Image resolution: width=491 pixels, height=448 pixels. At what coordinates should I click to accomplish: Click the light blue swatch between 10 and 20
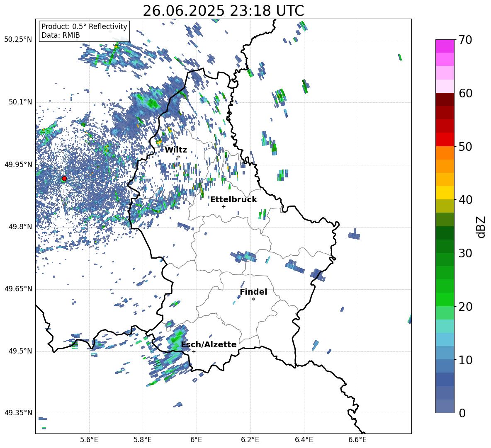coord(445,339)
